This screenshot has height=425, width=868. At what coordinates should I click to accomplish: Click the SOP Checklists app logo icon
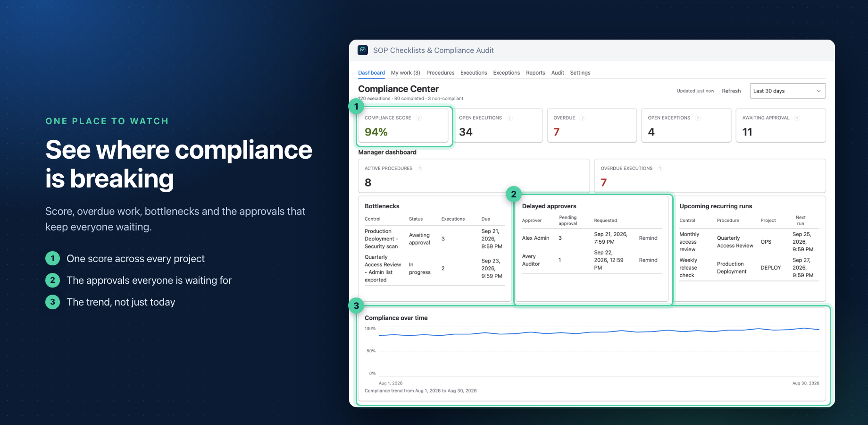(x=363, y=50)
